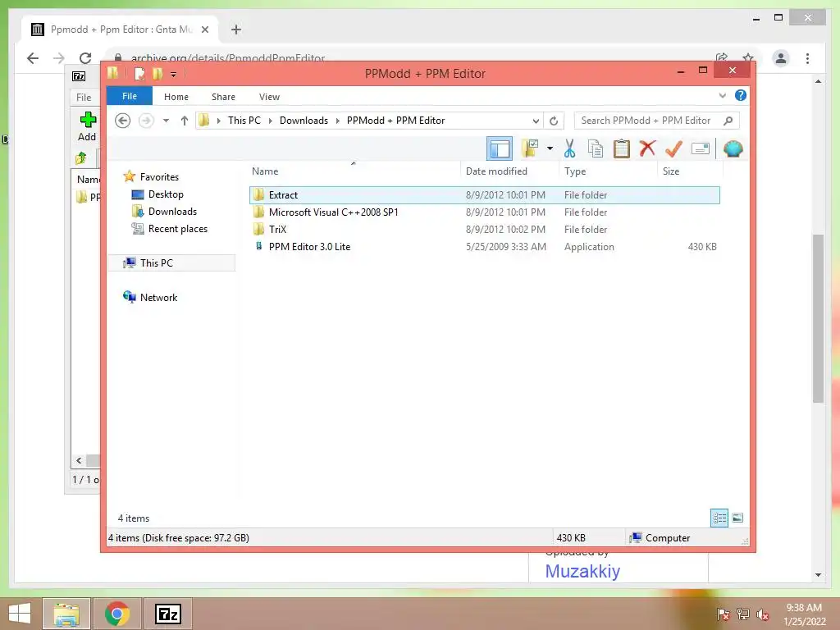Click the Classic Shell seashell icon

click(733, 148)
